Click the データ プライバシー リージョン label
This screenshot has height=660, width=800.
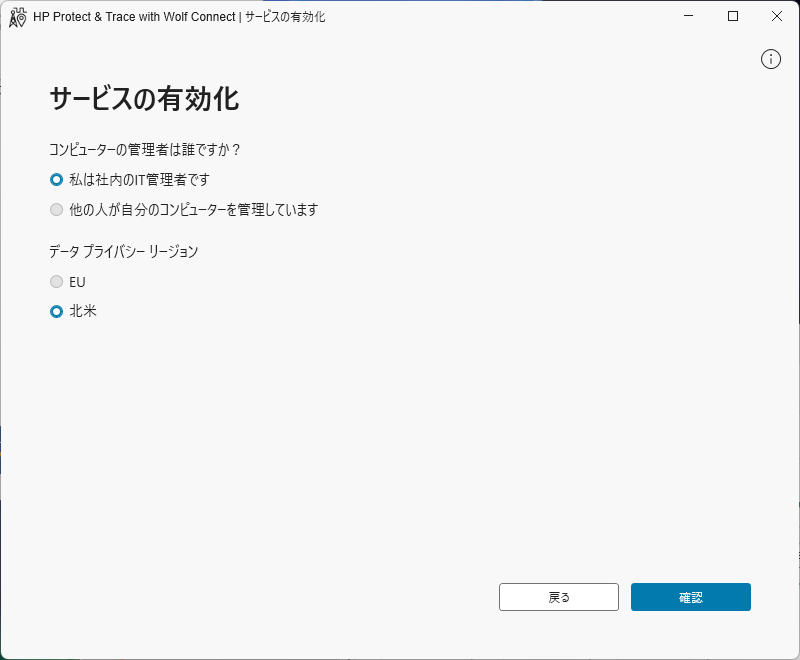coord(123,251)
